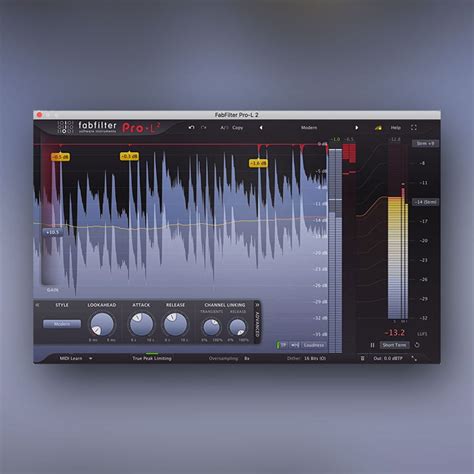Toggle the A/B comparison button
474x474 pixels.
[x=224, y=128]
